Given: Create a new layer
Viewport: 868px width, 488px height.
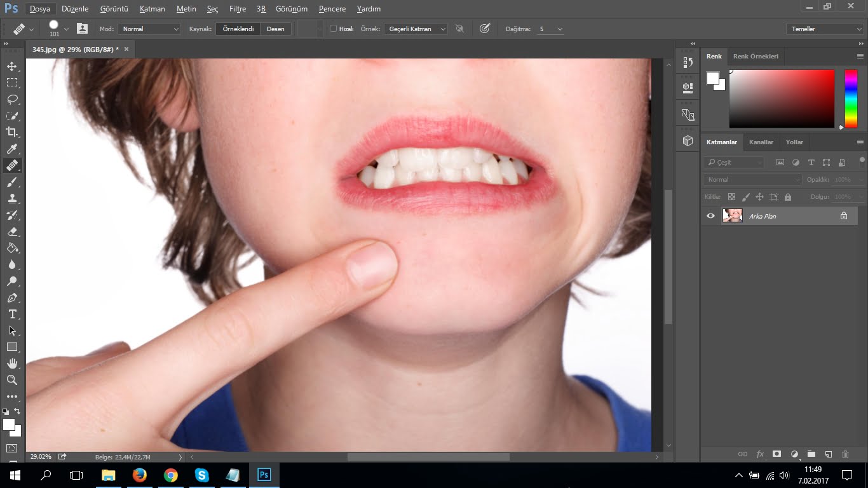Looking at the screenshot, I should [828, 454].
